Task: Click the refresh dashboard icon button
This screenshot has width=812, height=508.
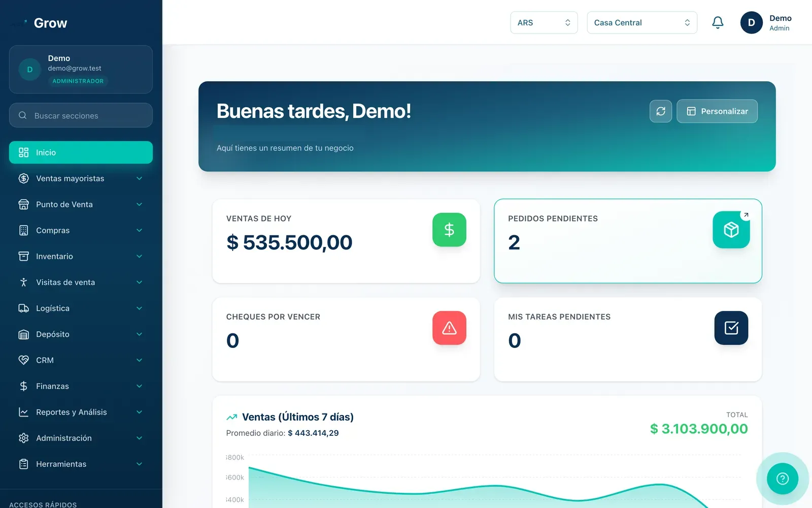Action: pyautogui.click(x=661, y=111)
